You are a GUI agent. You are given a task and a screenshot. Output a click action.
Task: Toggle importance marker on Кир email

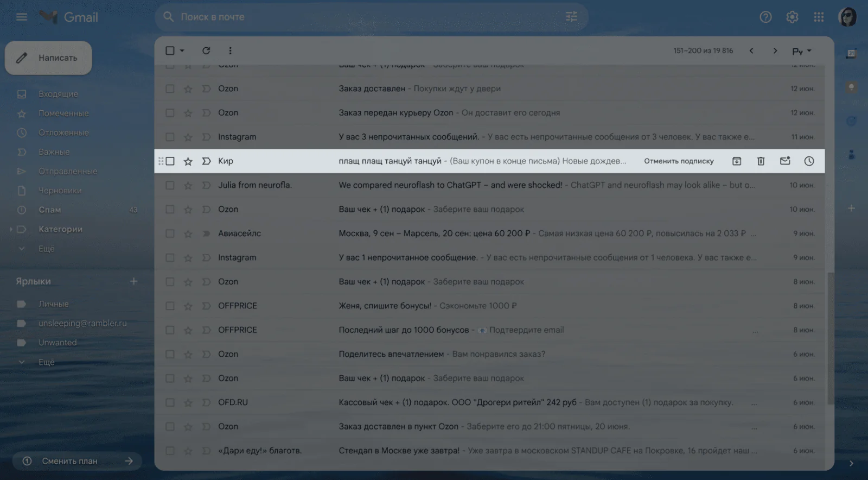click(x=206, y=161)
